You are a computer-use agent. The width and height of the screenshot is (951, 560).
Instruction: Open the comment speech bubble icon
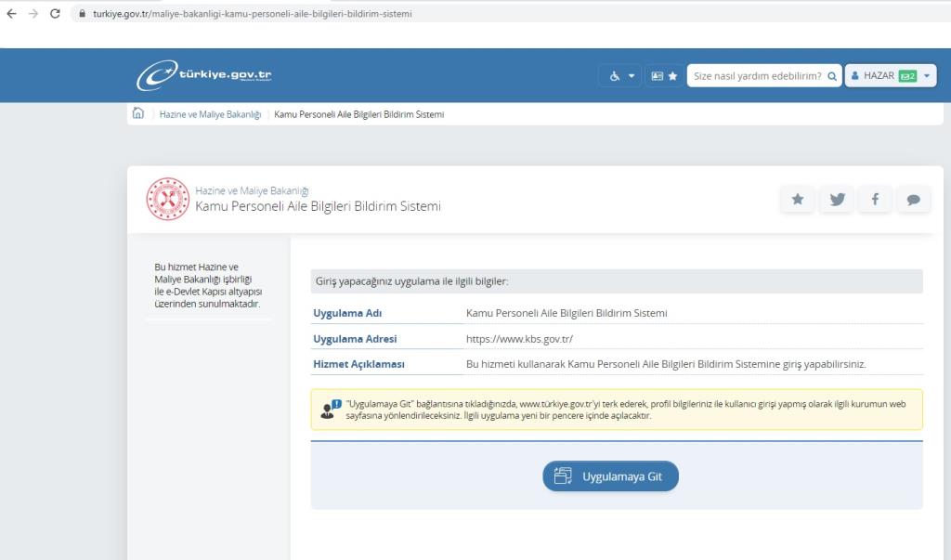tap(914, 199)
